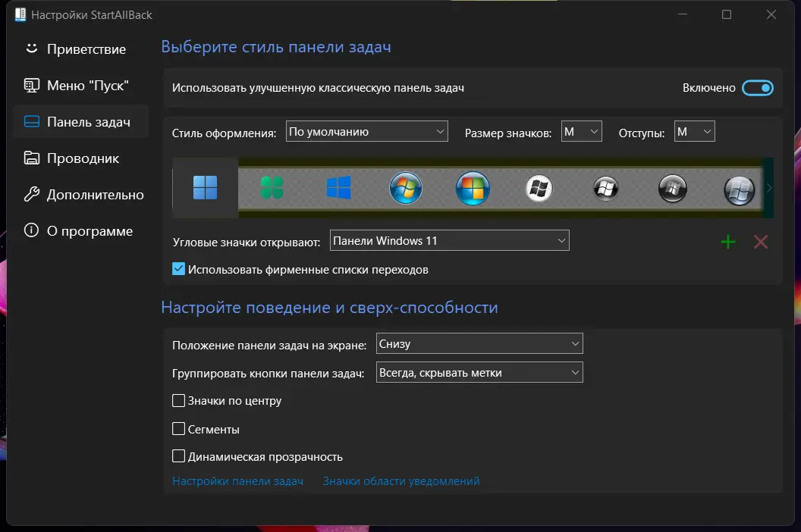Enable Динамическая прозрачность checkbox
The width and height of the screenshot is (801, 532).
point(178,456)
